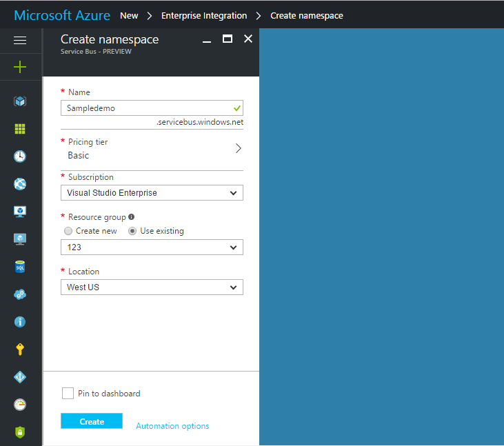Check Pin to dashboard checkbox
Image resolution: width=504 pixels, height=446 pixels.
point(68,394)
